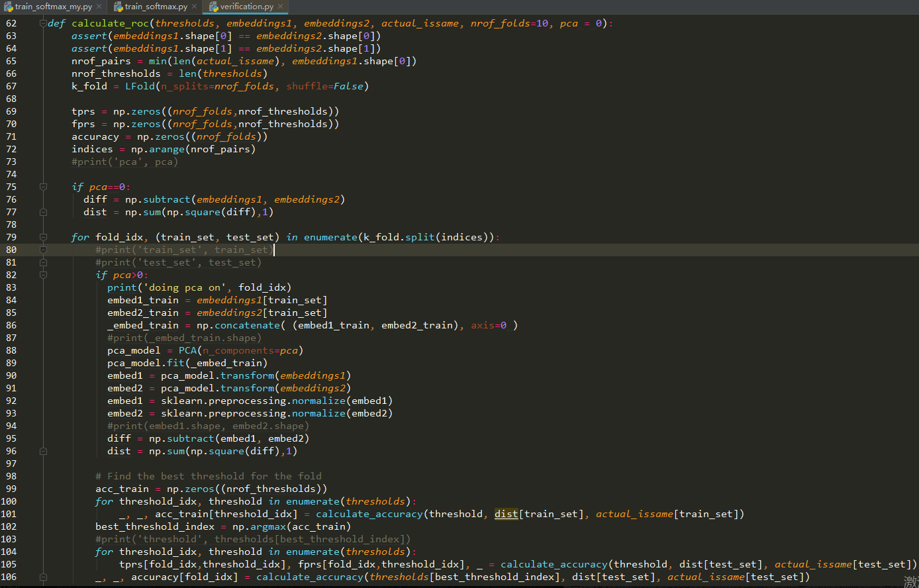Click the fold marker at line 81
919x588 pixels.
coord(43,262)
